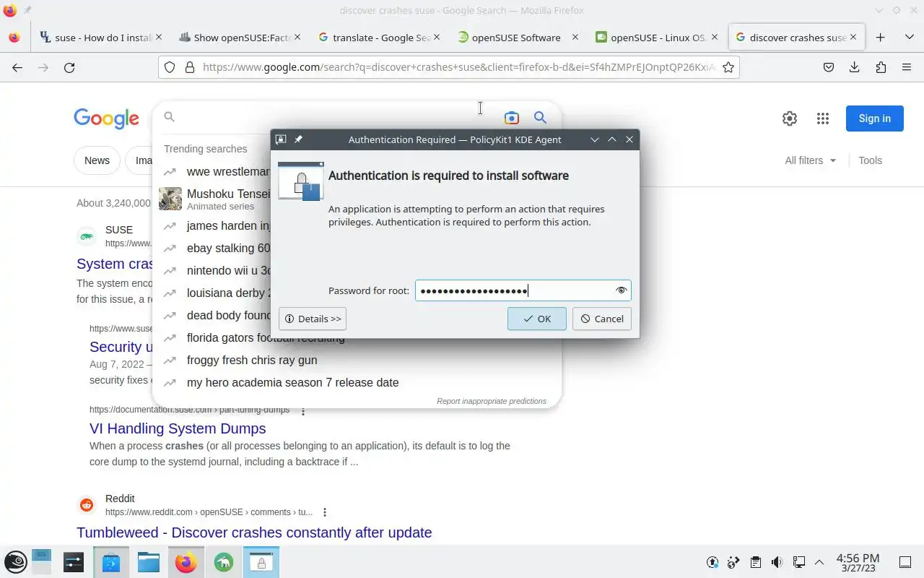The width and height of the screenshot is (924, 578).
Task: Go to the Google logo homepage
Action: (x=106, y=118)
